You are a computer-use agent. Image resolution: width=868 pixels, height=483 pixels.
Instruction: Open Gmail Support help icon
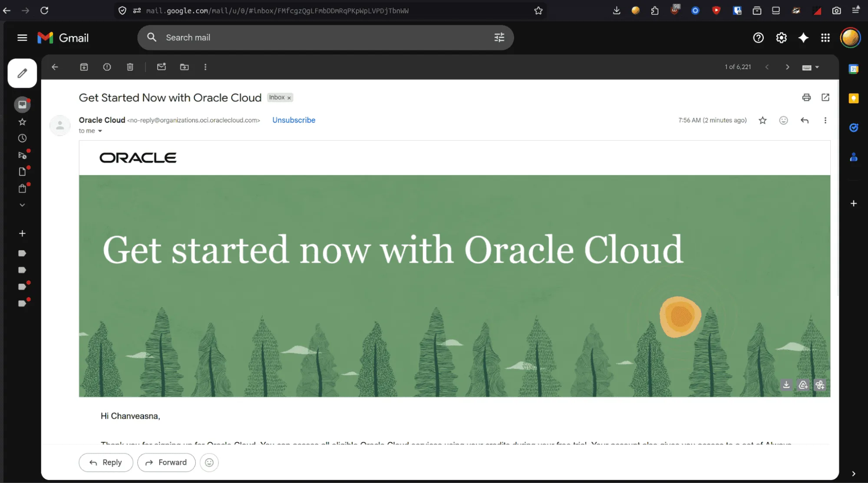tap(758, 38)
